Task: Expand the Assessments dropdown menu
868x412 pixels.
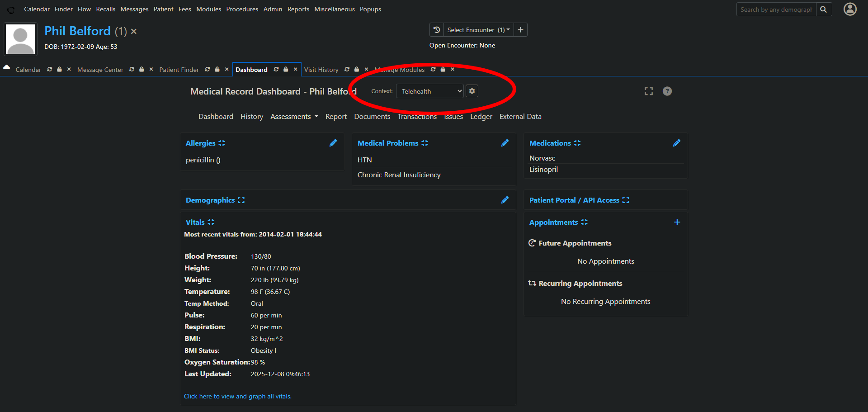Action: click(x=294, y=117)
